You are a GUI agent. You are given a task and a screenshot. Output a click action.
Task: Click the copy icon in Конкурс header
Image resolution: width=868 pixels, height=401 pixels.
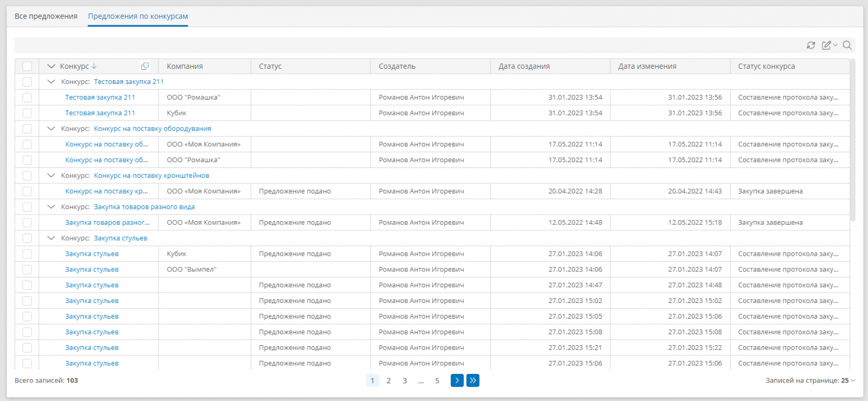(145, 66)
